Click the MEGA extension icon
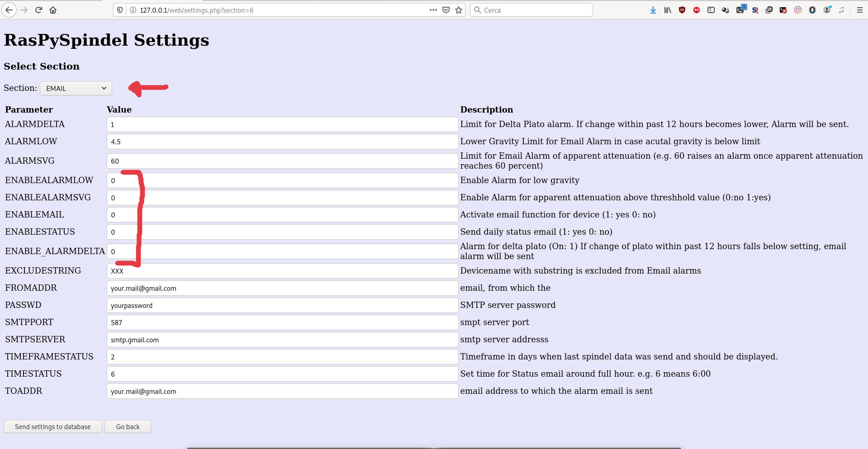 point(697,10)
